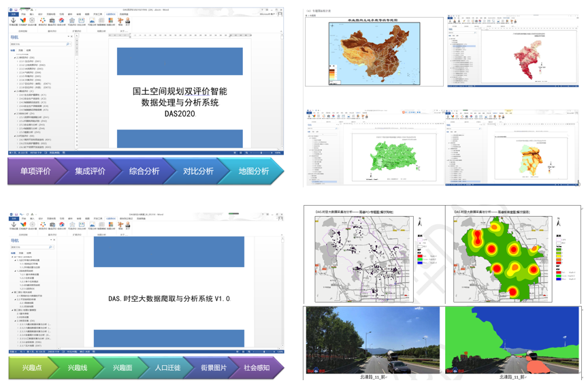This screenshot has height=387, width=588.
Task: Click the zoom slider in top Word status bar
Action: point(261,153)
